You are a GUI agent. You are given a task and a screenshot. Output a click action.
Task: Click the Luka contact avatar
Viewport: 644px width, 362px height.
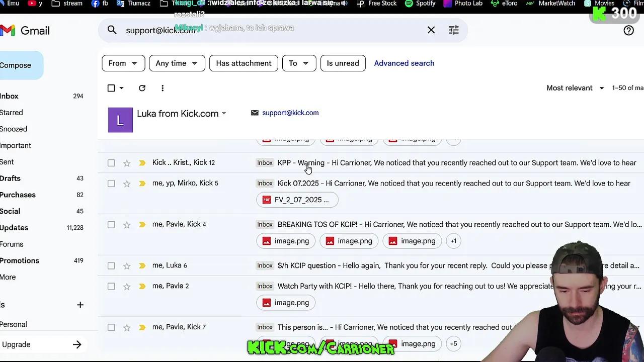point(120,120)
